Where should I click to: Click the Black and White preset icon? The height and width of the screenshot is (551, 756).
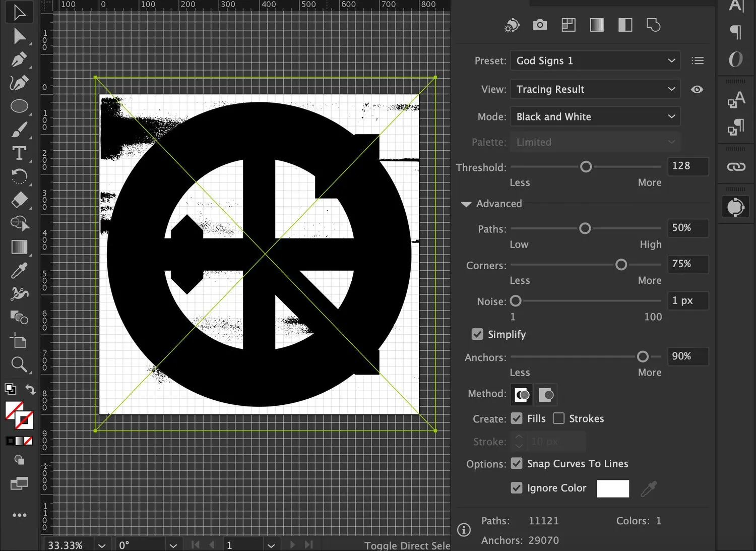(x=625, y=25)
